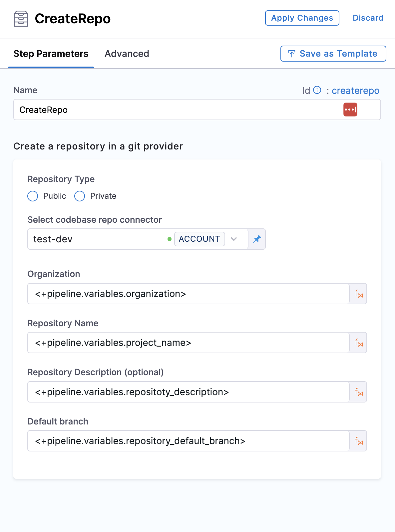Click the pin icon beside connector selector
The image size is (395, 532).
coord(257,239)
